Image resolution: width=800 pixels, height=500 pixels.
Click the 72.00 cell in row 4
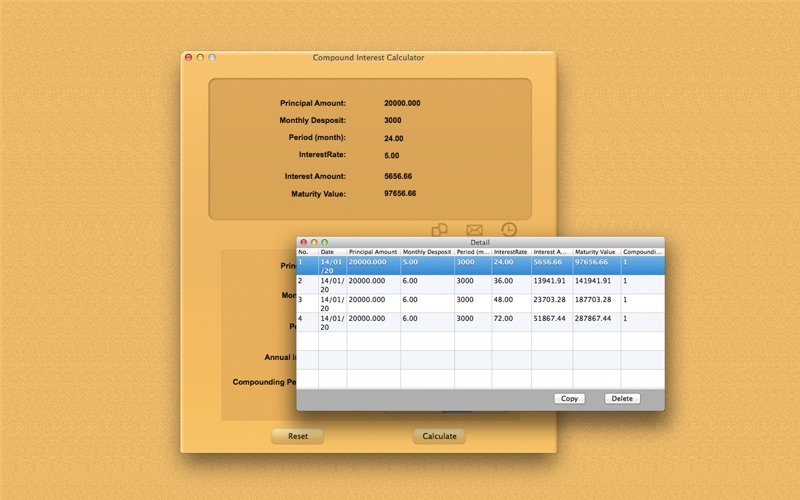pos(511,322)
